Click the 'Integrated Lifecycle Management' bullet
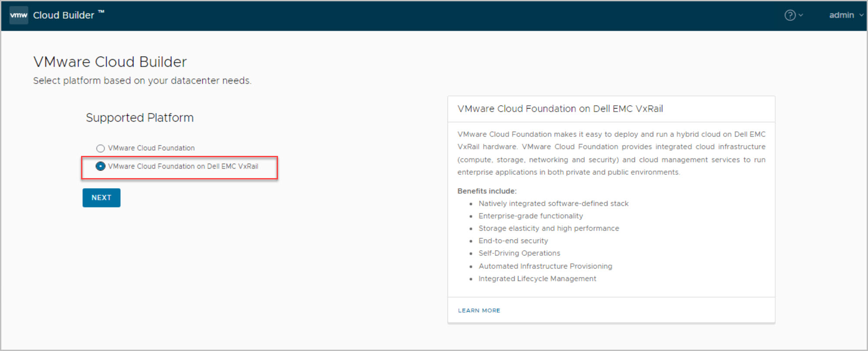This screenshot has width=868, height=351. (537, 279)
